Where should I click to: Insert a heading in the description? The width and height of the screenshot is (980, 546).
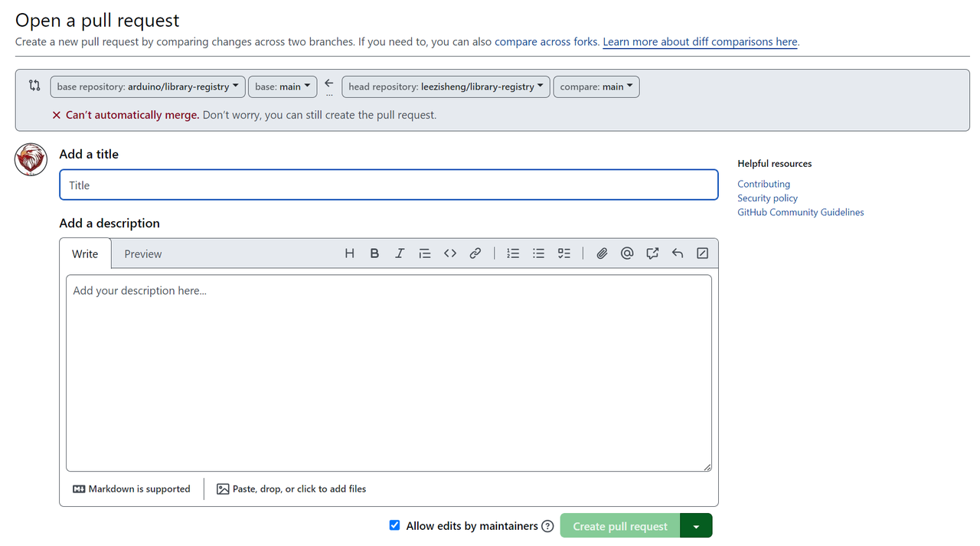349,253
